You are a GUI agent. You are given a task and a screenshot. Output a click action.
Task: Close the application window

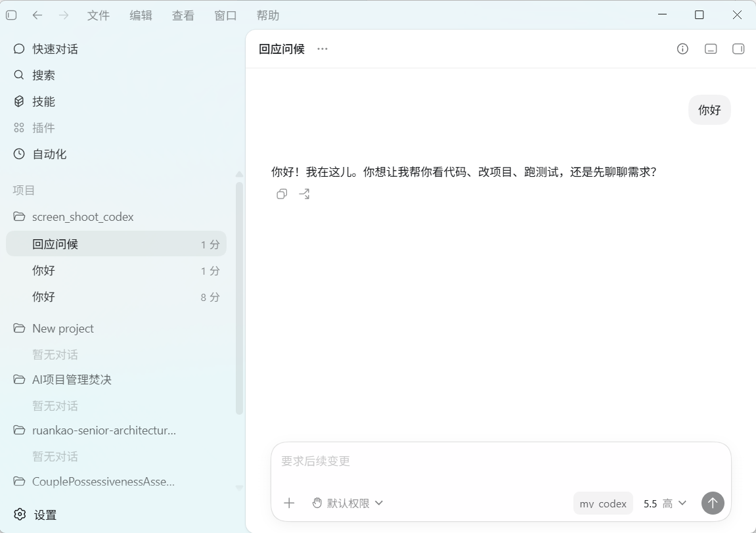[737, 15]
